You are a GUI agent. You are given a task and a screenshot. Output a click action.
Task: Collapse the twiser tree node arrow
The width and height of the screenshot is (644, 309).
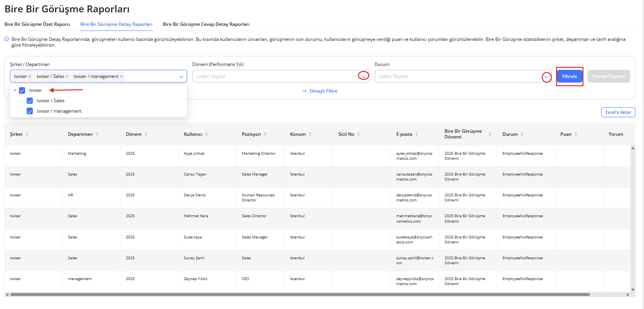(15, 90)
